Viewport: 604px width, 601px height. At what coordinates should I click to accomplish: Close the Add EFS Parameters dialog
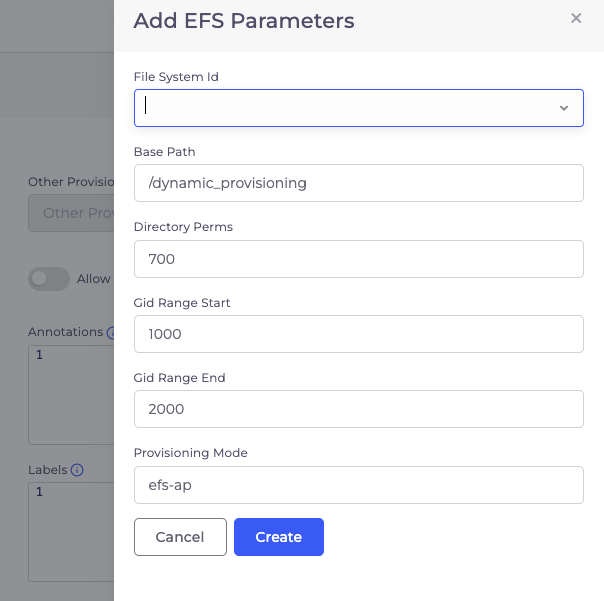[576, 18]
